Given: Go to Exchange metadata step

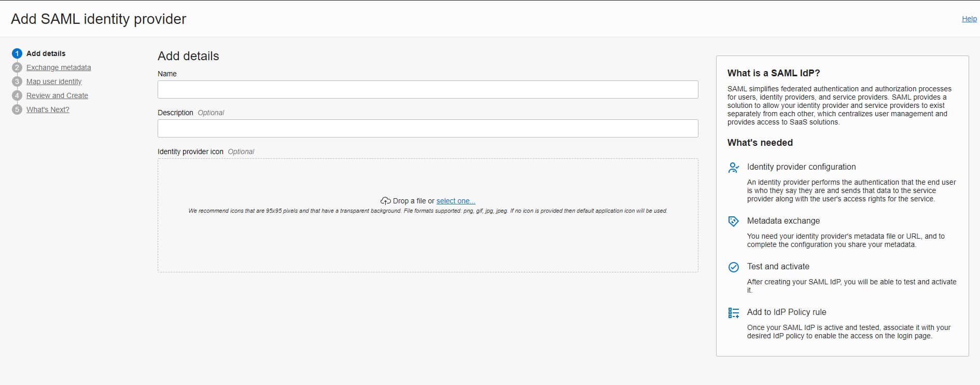Looking at the screenshot, I should [x=59, y=67].
